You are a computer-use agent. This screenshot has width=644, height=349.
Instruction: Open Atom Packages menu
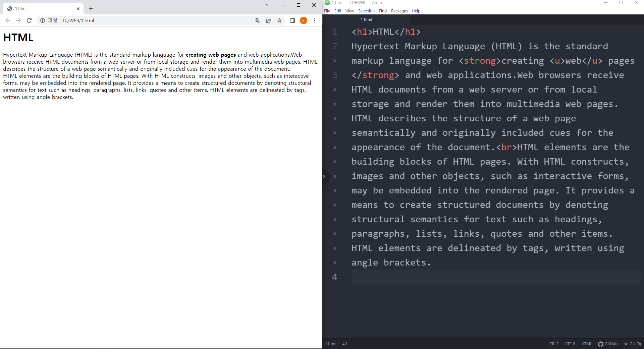(x=399, y=11)
